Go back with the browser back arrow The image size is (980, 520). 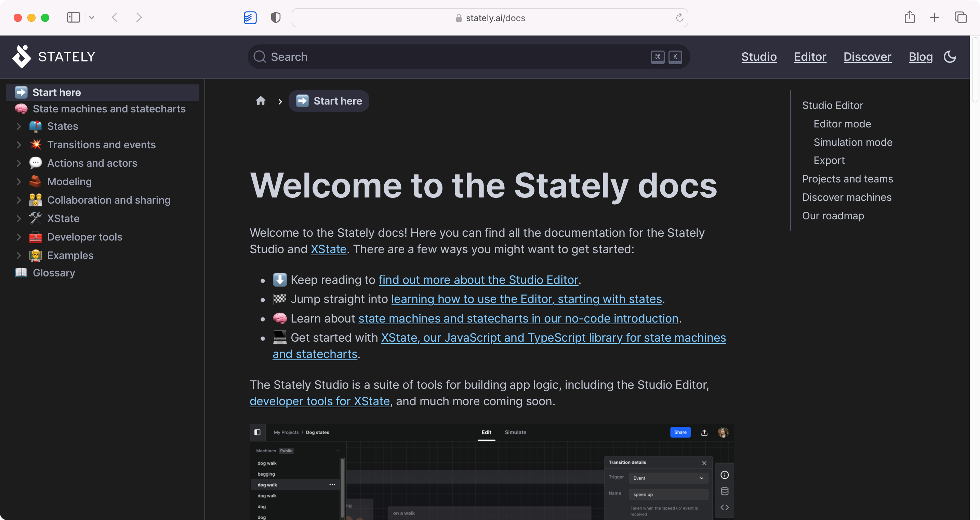115,17
